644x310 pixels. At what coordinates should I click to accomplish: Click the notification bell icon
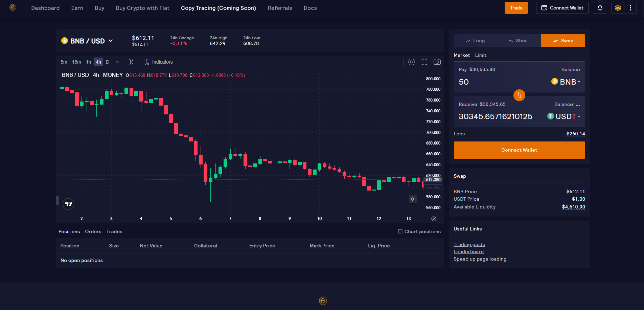(x=600, y=8)
